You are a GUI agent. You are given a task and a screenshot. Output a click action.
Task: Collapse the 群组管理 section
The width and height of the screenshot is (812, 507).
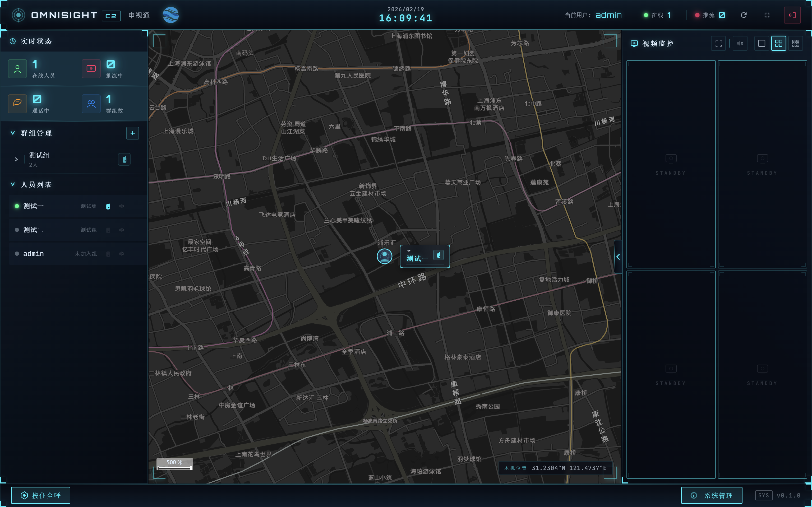coord(13,133)
